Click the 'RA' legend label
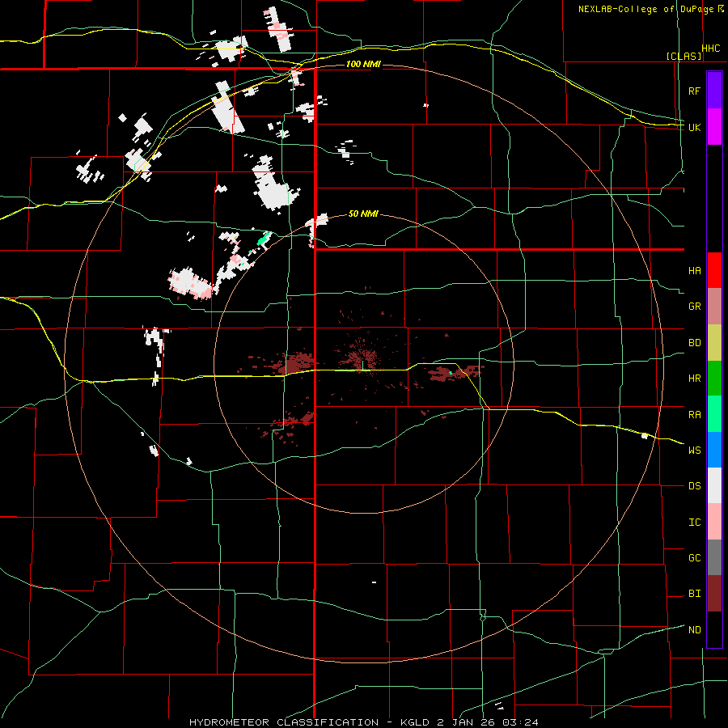Screen dimensions: 728x728 click(x=694, y=415)
